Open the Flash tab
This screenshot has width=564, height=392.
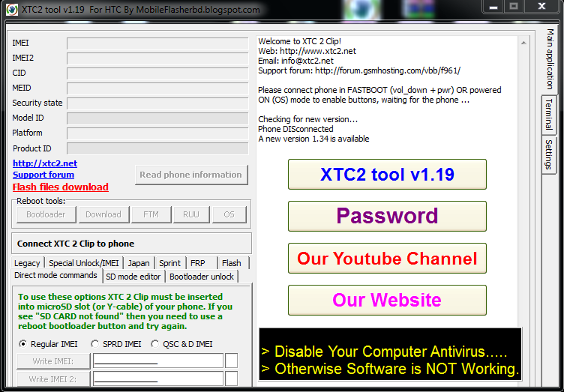click(x=232, y=263)
